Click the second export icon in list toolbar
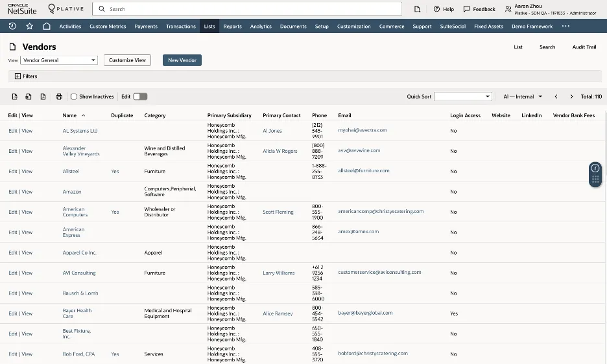Viewport: 607px width, 364px height. 29,97
